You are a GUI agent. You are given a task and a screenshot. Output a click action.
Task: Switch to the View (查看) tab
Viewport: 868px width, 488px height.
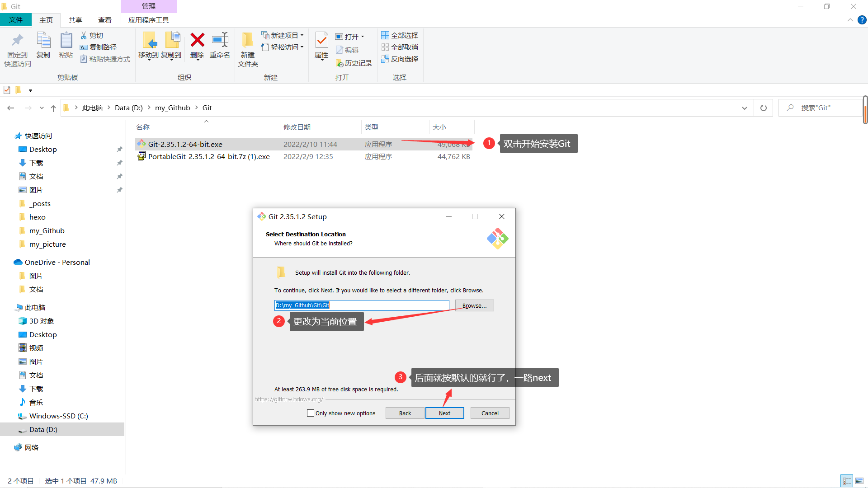click(x=105, y=20)
